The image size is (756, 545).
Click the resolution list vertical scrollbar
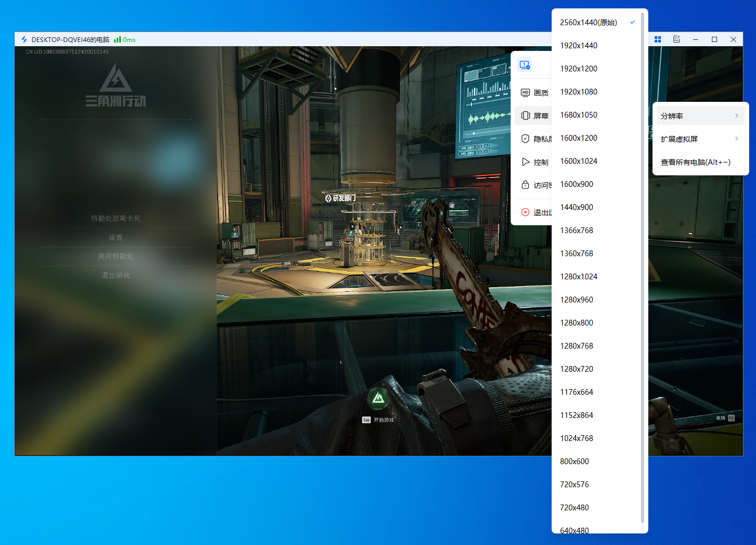[643, 263]
